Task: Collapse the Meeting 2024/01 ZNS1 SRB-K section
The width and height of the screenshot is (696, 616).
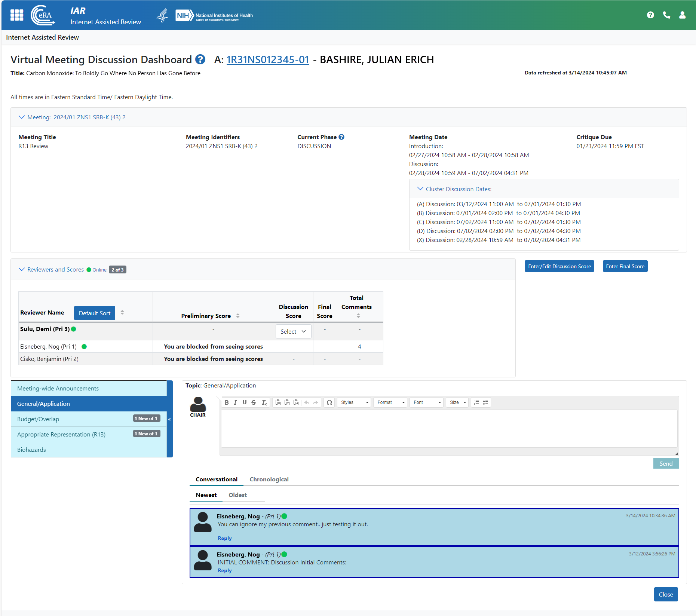Action: 22,117
